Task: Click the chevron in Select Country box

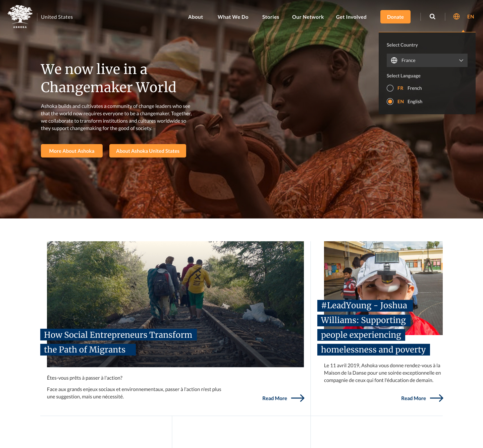Action: [461, 60]
